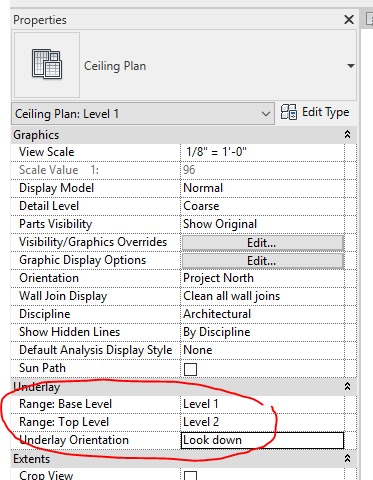Click the Display Model property label

click(56, 188)
